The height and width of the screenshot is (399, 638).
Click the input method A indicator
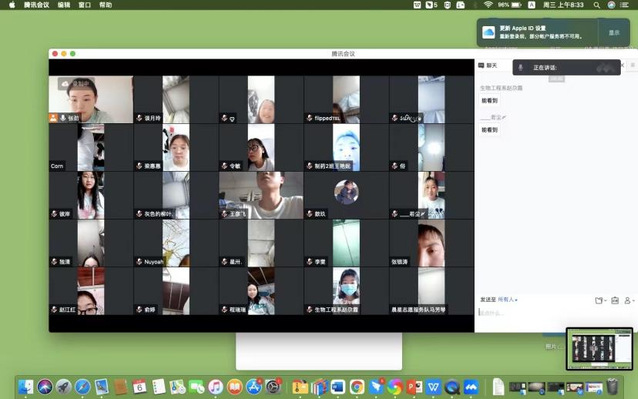(531, 5)
